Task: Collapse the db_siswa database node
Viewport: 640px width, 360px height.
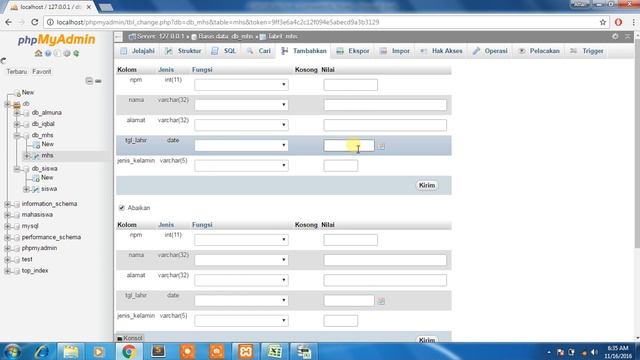Action: pyautogui.click(x=17, y=169)
